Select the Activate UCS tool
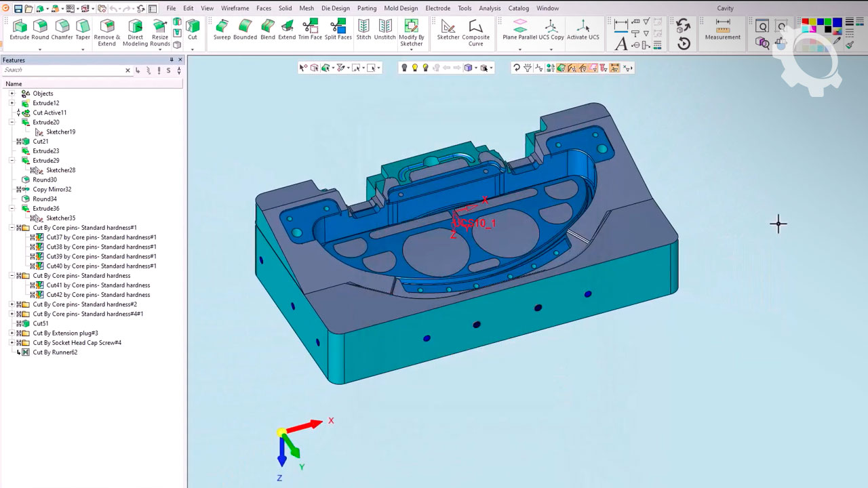The width and height of the screenshot is (868, 488). coord(583,30)
